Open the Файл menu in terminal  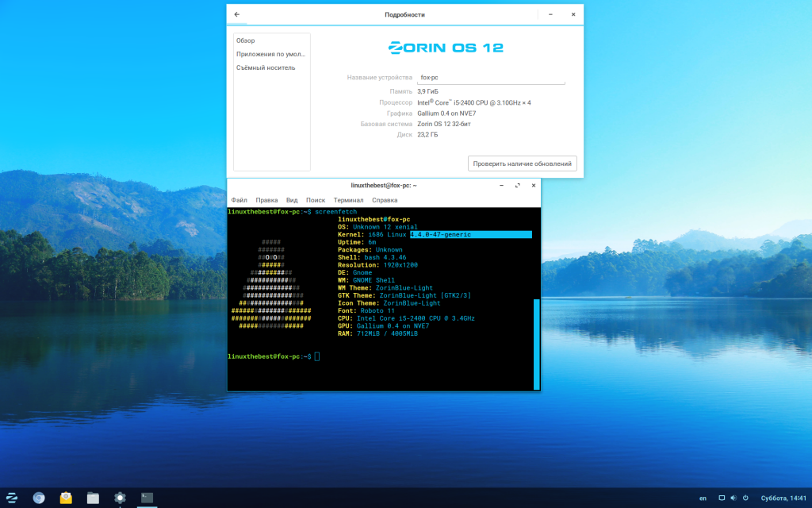239,200
